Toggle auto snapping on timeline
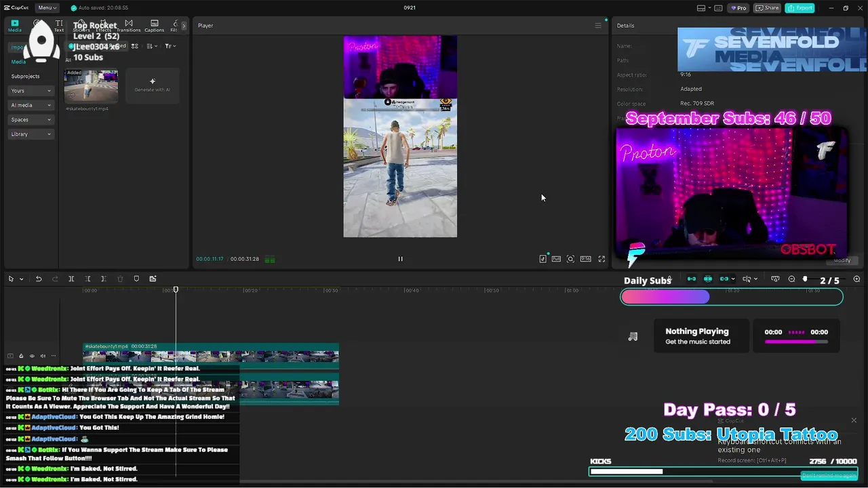868x488 pixels. pos(708,279)
